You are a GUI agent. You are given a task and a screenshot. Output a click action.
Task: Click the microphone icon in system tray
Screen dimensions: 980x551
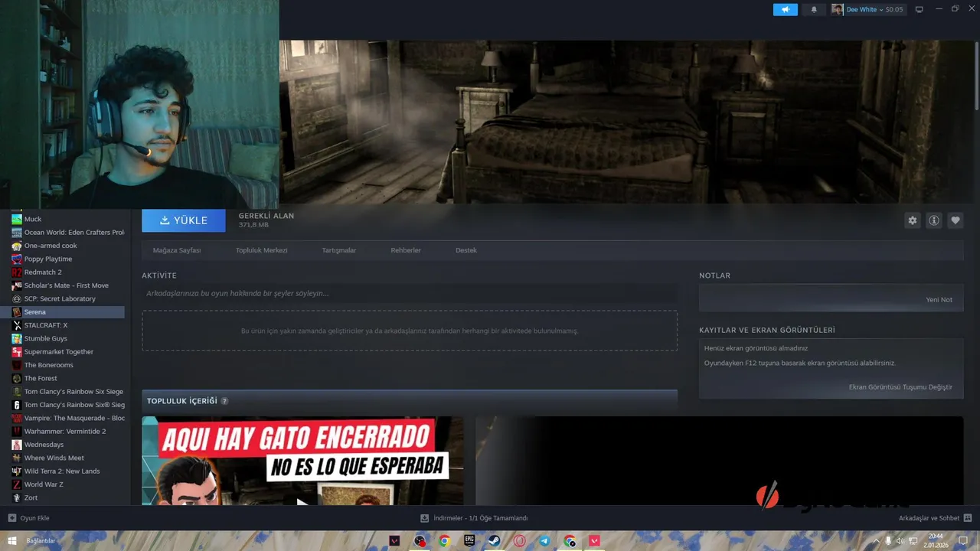[x=888, y=540]
